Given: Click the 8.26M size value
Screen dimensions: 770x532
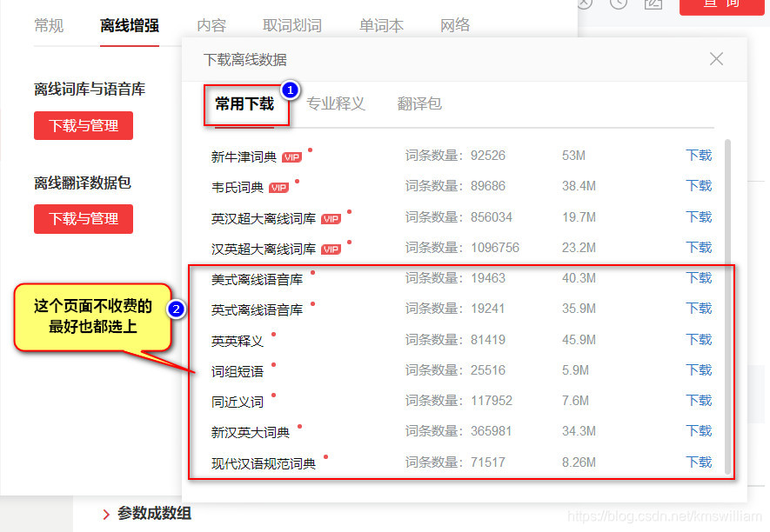Looking at the screenshot, I should [x=579, y=462].
